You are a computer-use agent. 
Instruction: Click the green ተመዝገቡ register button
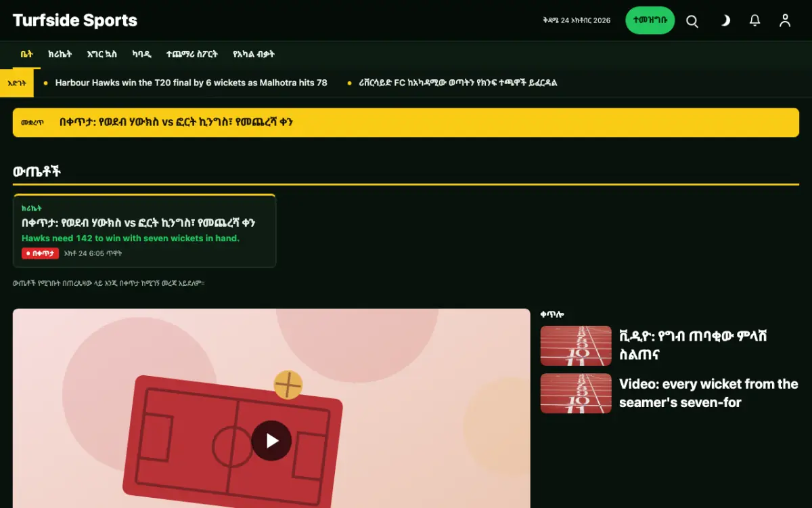pyautogui.click(x=650, y=20)
